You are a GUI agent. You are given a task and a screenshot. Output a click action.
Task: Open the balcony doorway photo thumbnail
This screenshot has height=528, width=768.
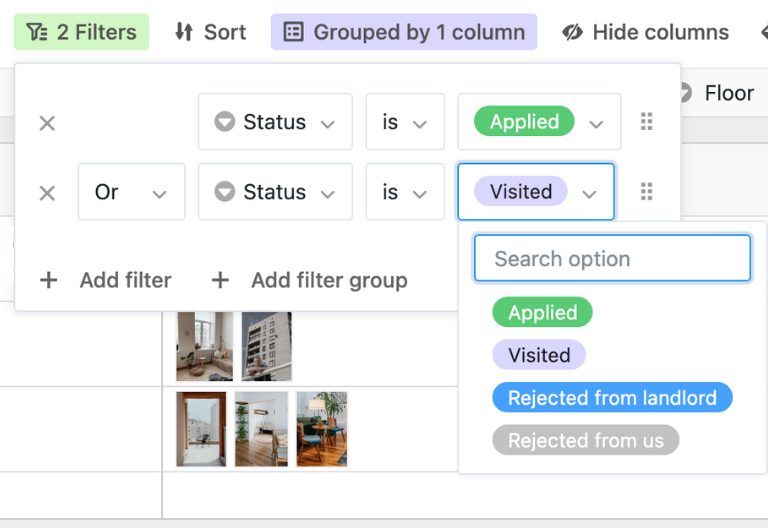click(201, 429)
